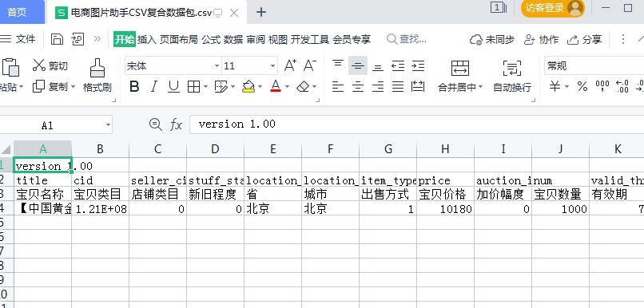Click the formula bar zoom magnifier icon
644x308 pixels.
156,124
